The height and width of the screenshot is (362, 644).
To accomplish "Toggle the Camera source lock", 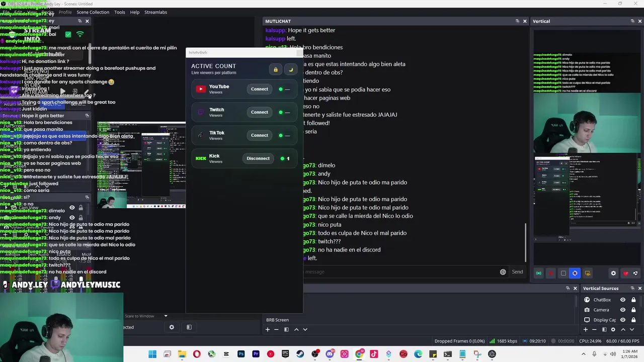I will click(633, 310).
